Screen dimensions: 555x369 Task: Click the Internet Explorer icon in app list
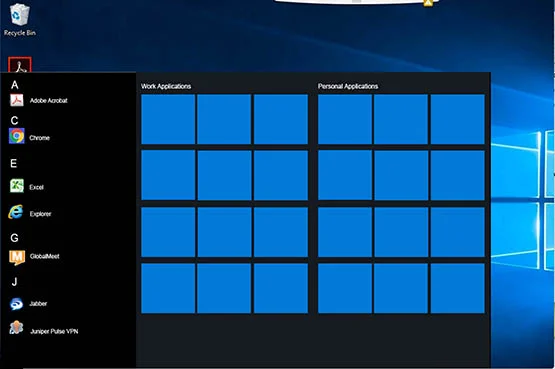pyautogui.click(x=16, y=212)
